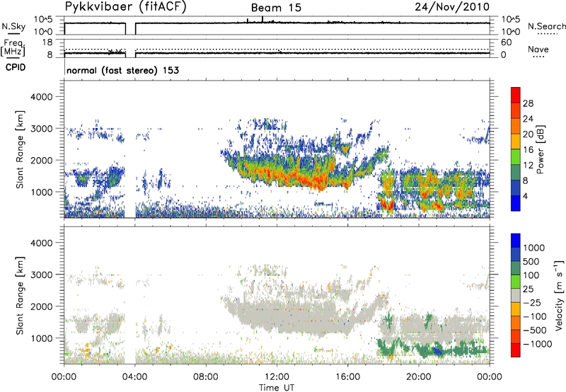This screenshot has width=566, height=392.
Task: Click the "CPID" row label
Action: tap(15, 67)
